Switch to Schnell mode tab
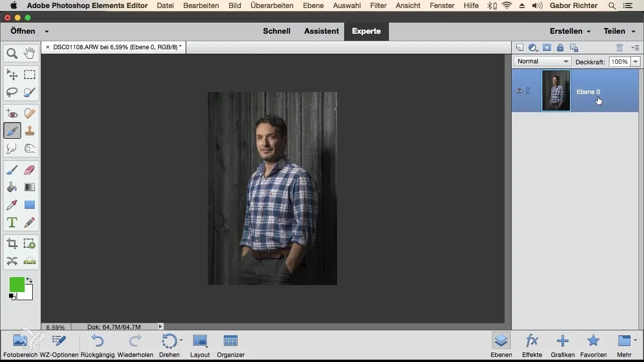Image resolution: width=644 pixels, height=362 pixels. (x=277, y=31)
